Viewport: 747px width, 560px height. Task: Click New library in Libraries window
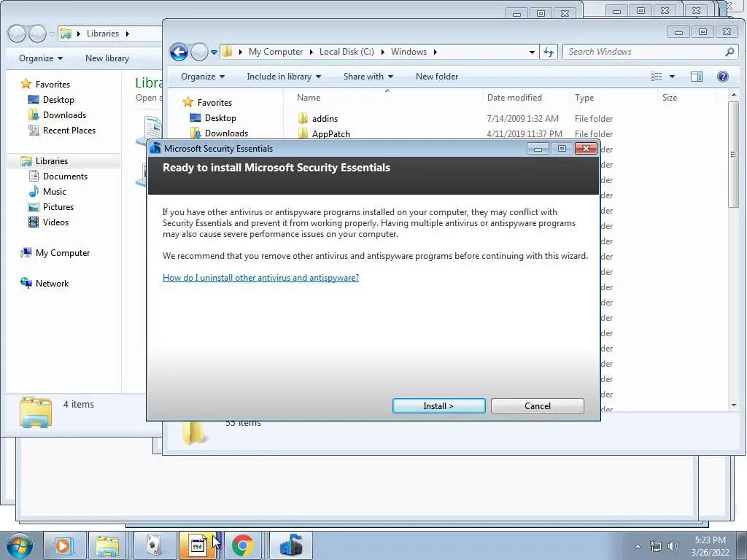click(107, 58)
